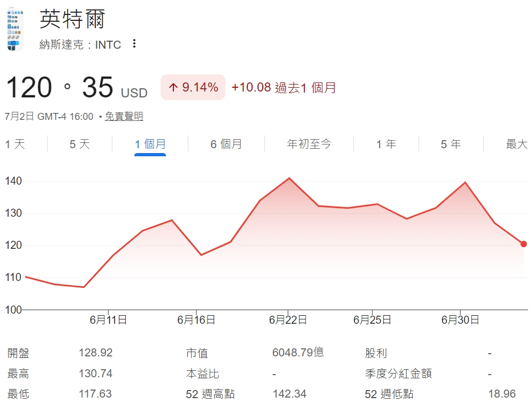The image size is (532, 404).
Task: Select the 5 天 time range tab
Action: pos(80,144)
